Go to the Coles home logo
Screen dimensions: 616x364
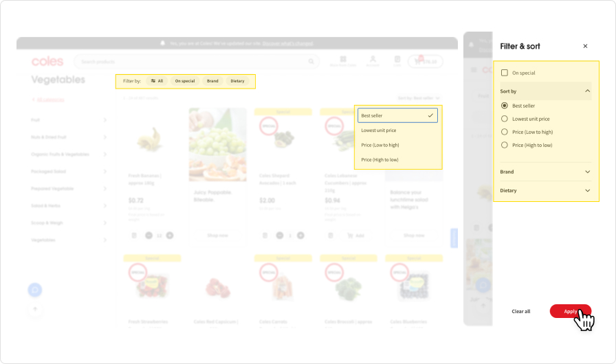(x=47, y=61)
